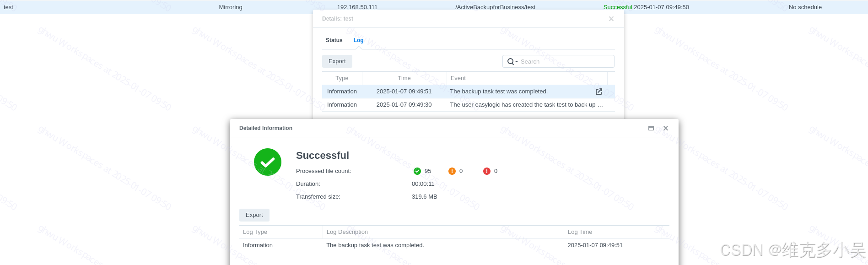The width and height of the screenshot is (868, 265).
Task: Click the Log Type column header
Action: tap(281, 232)
